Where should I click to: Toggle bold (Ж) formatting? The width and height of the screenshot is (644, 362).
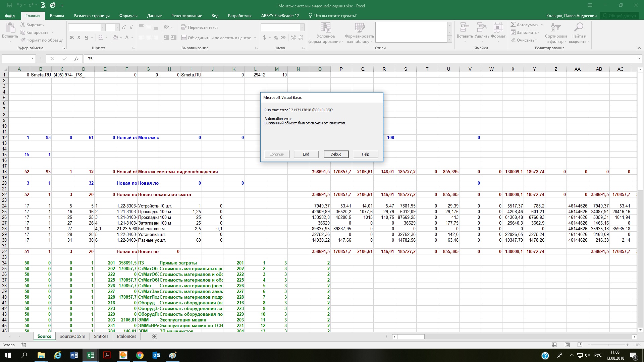click(72, 38)
